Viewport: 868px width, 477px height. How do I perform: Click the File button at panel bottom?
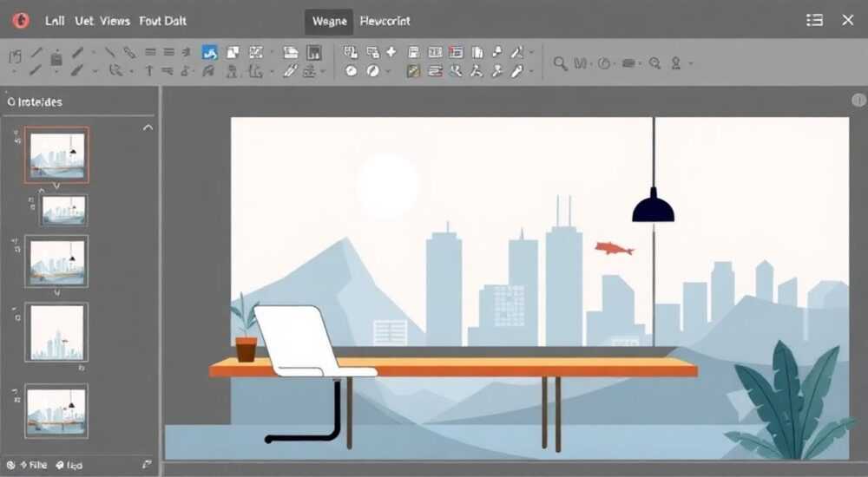(x=34, y=466)
